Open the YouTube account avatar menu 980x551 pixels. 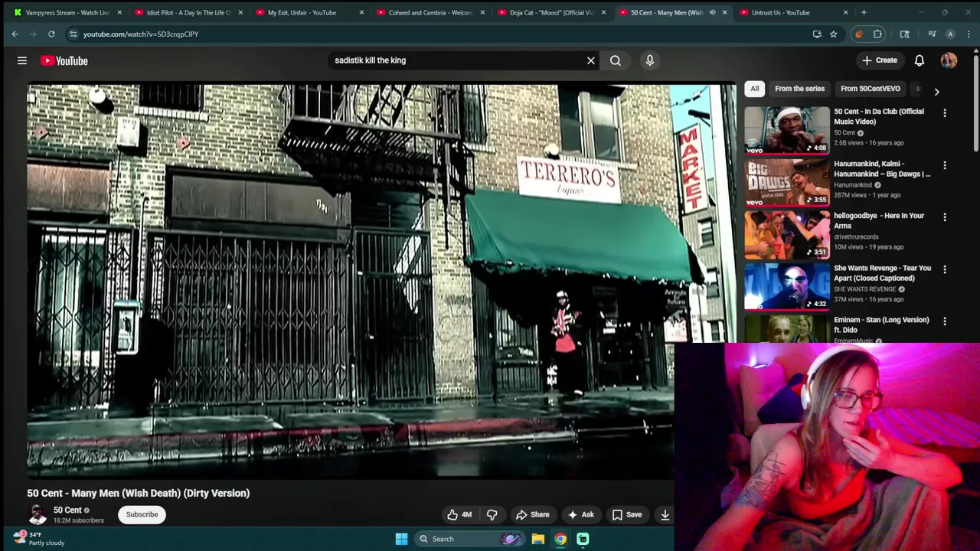coord(949,60)
